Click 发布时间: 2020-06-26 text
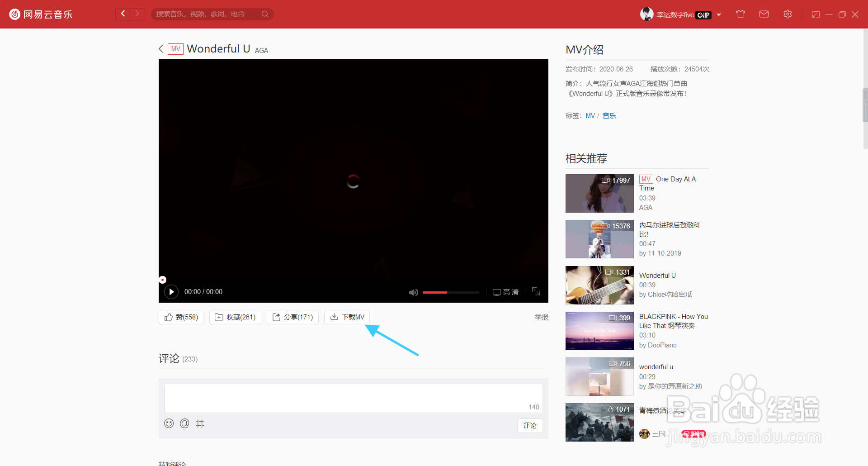 (x=599, y=69)
